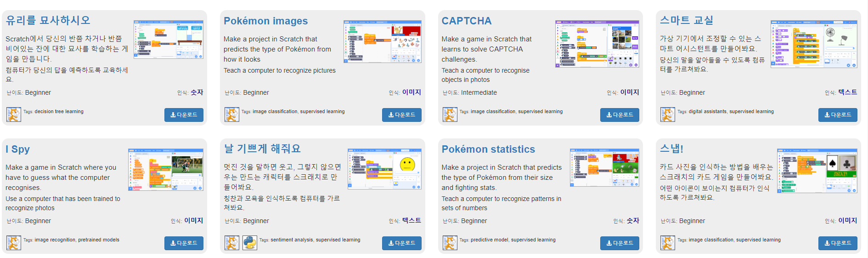Click Beginner difficulty on I Spy card
Screen dimensions: 868x258
click(x=38, y=221)
